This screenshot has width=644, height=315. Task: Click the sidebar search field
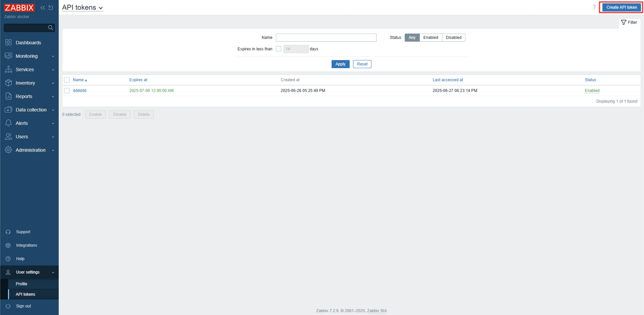click(29, 28)
